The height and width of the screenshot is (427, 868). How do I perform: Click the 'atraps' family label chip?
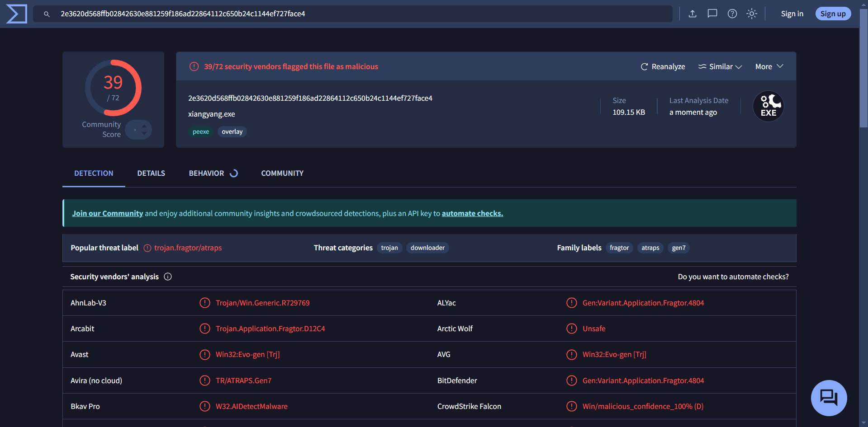click(650, 248)
